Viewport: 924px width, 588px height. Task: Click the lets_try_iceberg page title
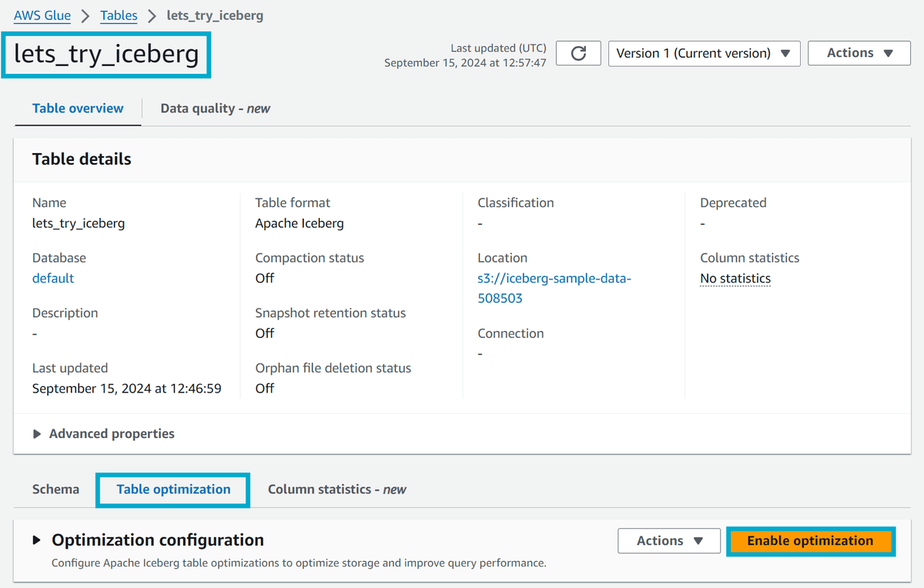point(105,55)
